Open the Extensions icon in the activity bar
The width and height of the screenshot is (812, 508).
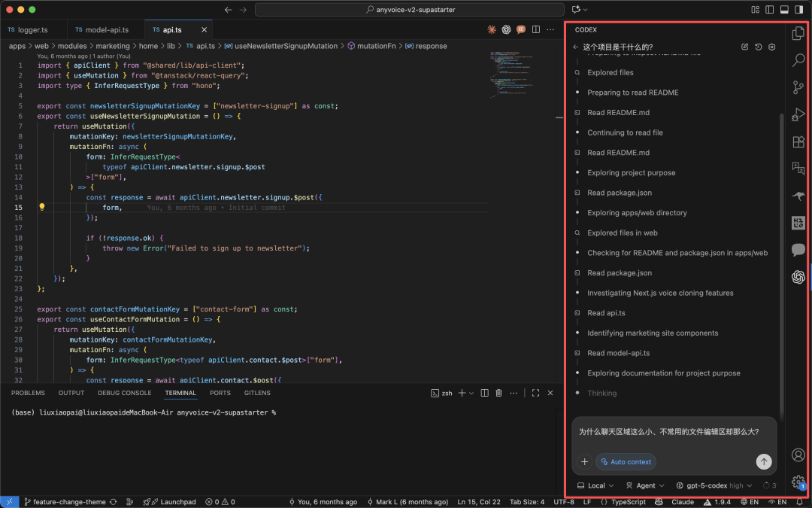[798, 141]
